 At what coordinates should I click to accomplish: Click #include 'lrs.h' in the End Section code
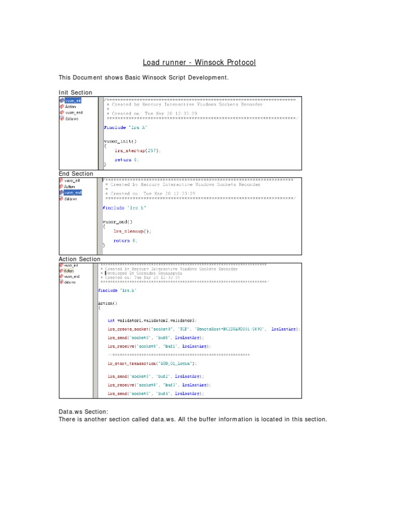click(x=124, y=208)
